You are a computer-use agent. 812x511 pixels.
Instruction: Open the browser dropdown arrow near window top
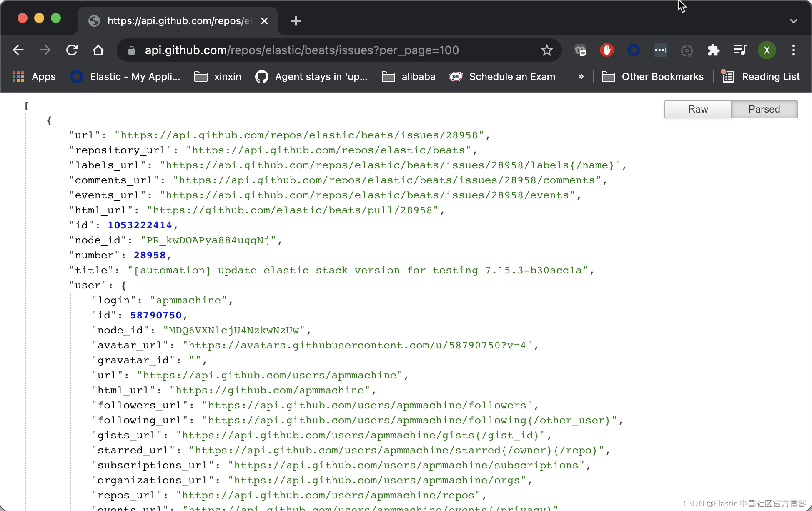(x=793, y=20)
